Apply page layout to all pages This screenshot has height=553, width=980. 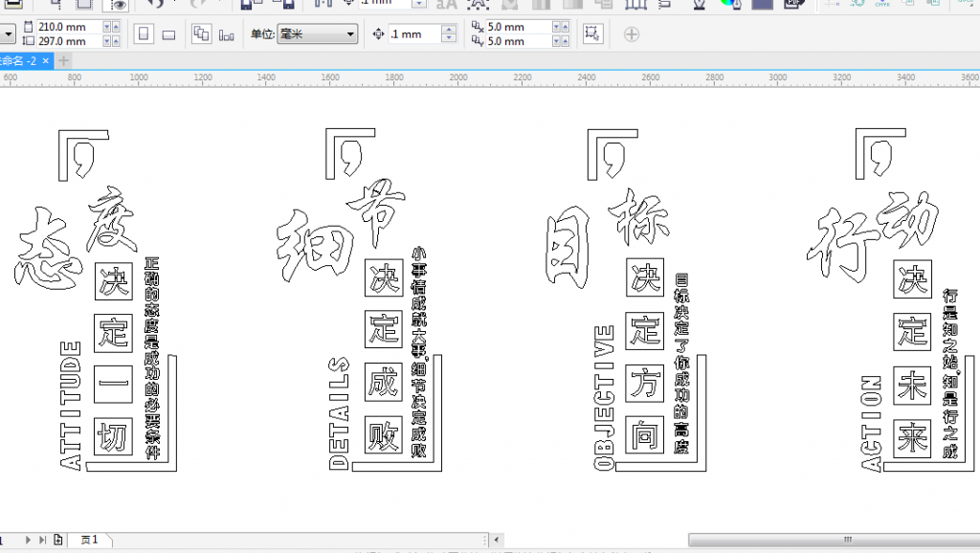coord(201,33)
